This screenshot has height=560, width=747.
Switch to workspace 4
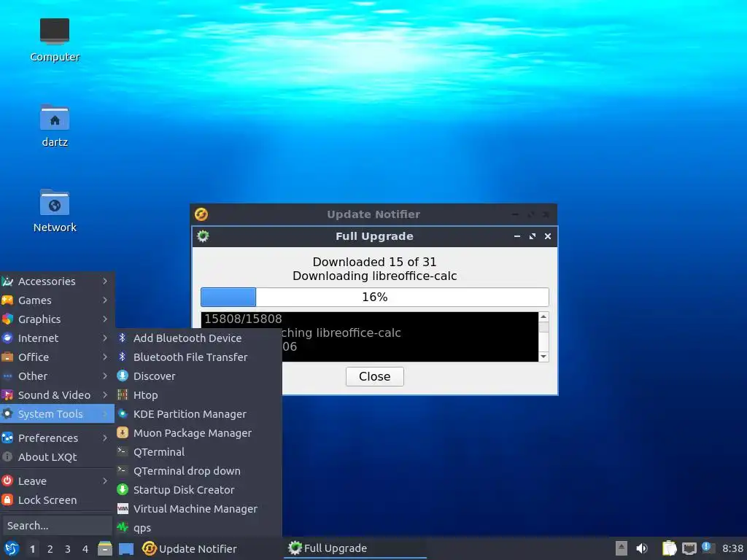85,549
